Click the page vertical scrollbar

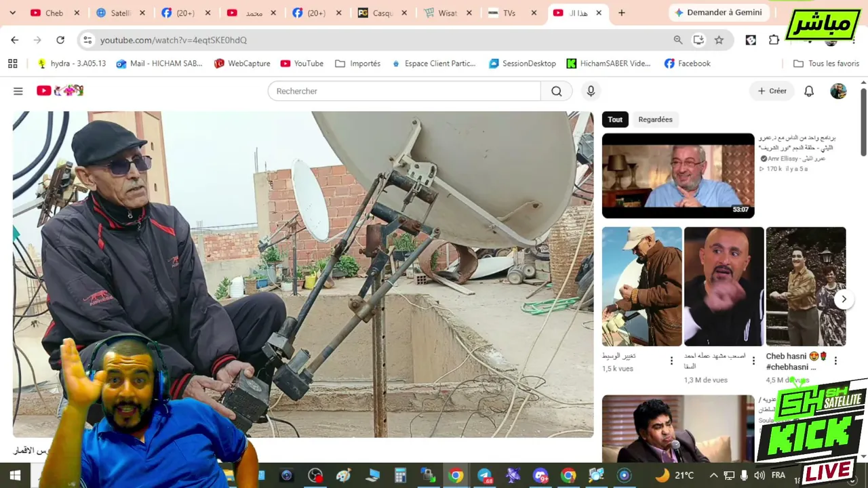click(x=863, y=122)
